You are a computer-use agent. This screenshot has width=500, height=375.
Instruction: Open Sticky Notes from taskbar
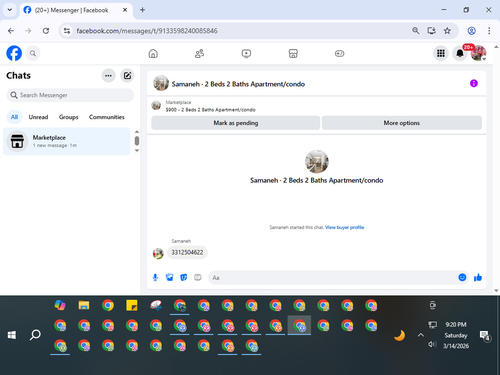(132, 305)
